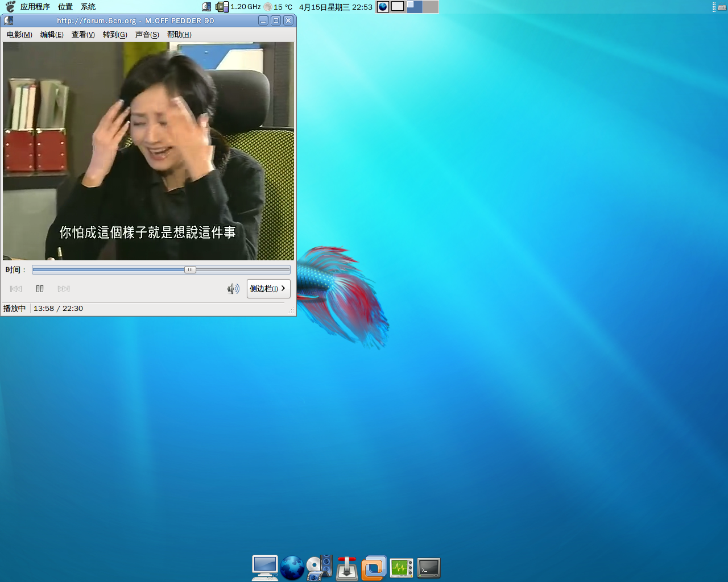
Task: Launch the system monitor icon in dock
Action: (x=402, y=568)
